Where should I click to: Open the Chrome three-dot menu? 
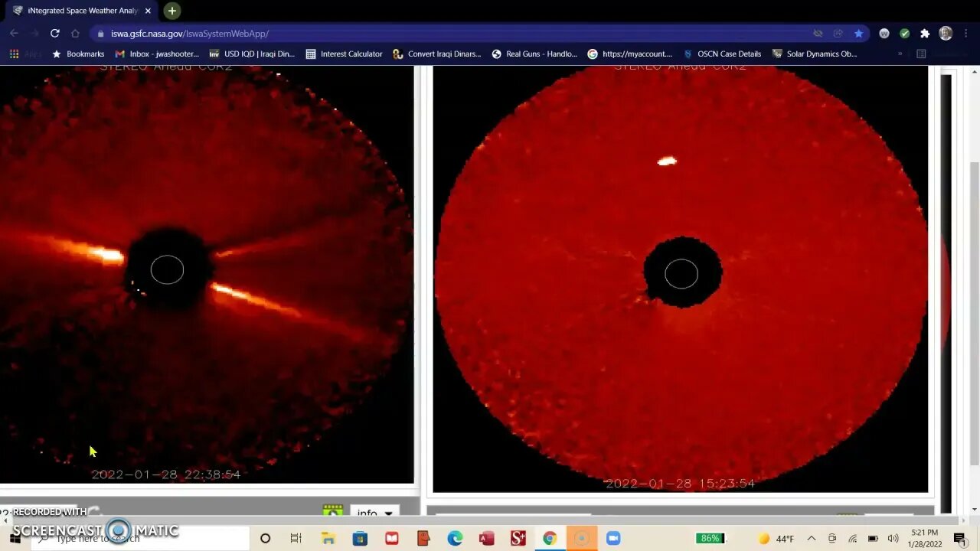(966, 34)
